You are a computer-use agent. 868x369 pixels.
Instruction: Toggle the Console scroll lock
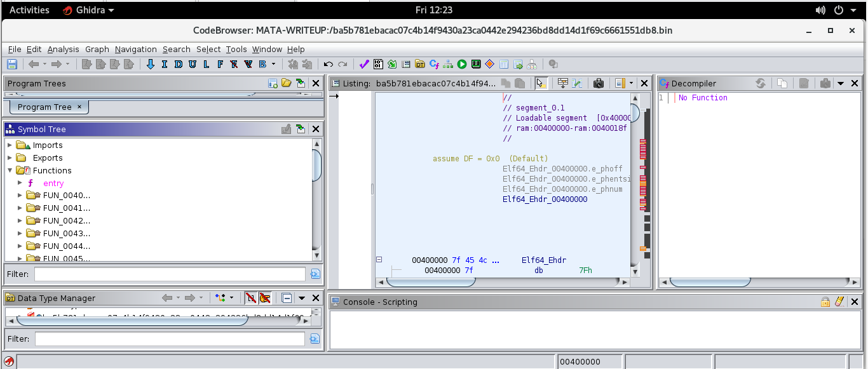[x=825, y=302]
